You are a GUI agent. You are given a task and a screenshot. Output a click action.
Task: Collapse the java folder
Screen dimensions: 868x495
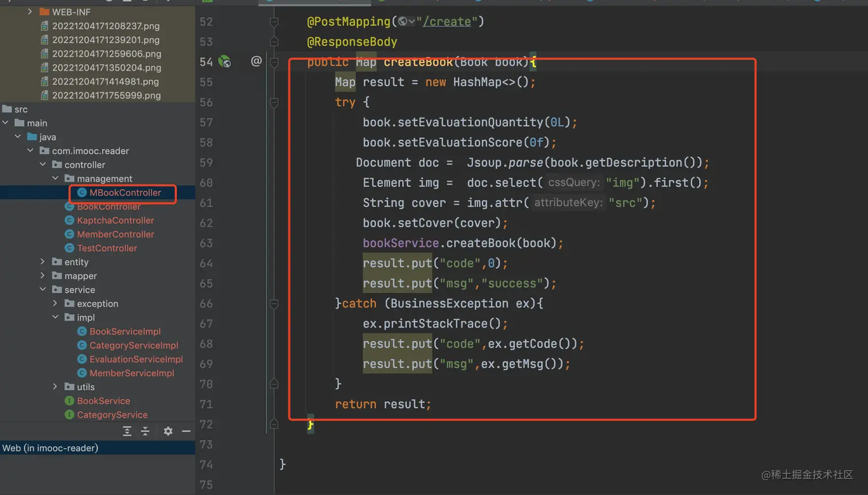coord(18,137)
